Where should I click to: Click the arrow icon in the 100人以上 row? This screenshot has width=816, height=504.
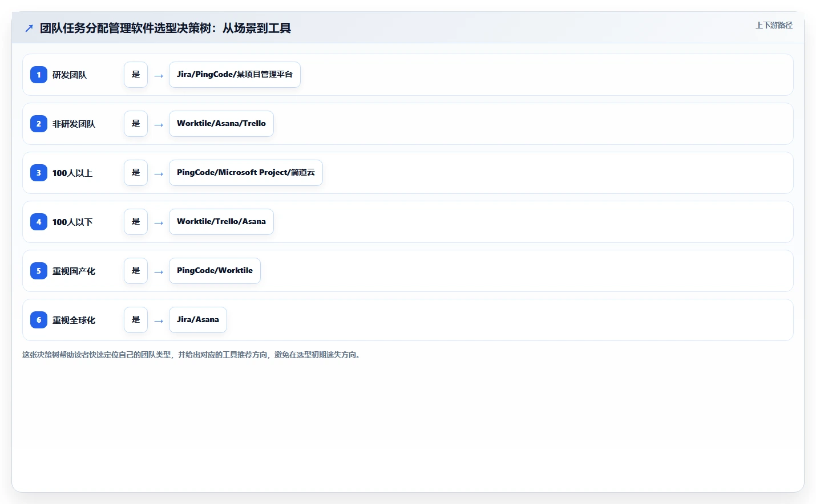[x=159, y=174]
